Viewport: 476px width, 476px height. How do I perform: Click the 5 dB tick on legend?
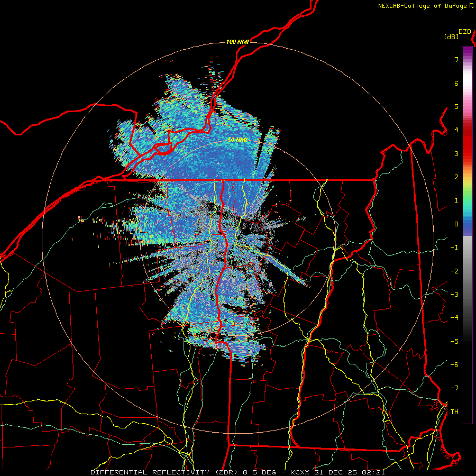click(456, 106)
